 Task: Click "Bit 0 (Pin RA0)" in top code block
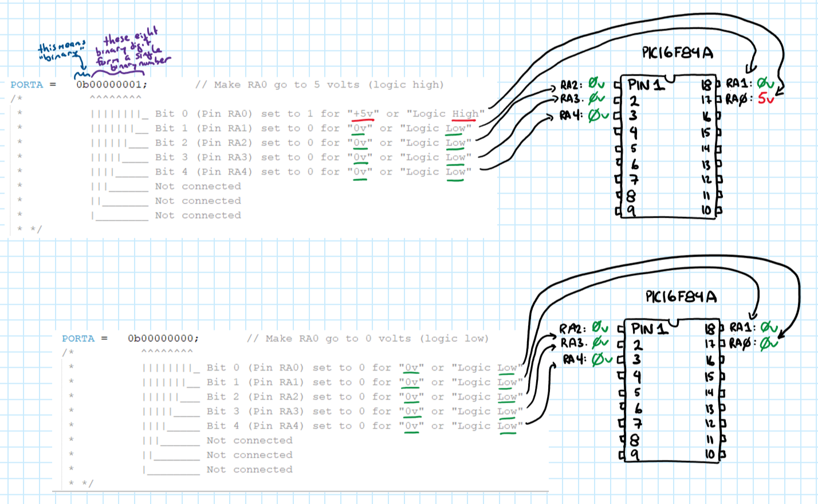coord(203,113)
